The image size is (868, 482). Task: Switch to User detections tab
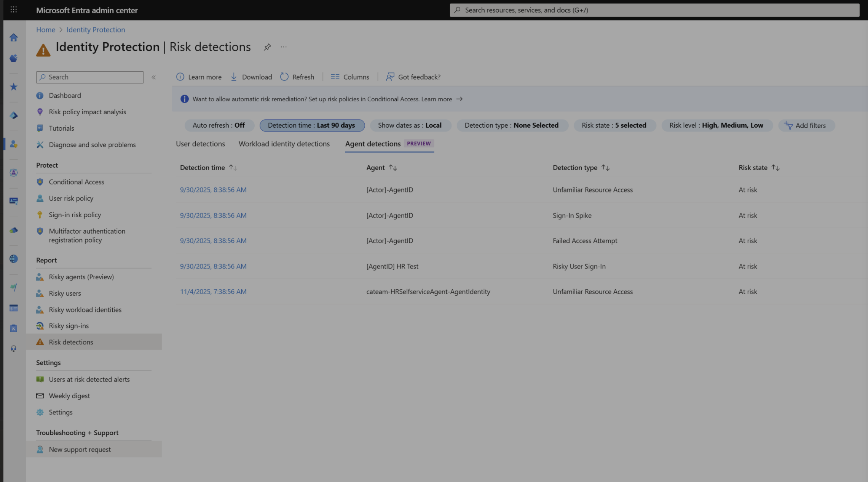(x=200, y=144)
